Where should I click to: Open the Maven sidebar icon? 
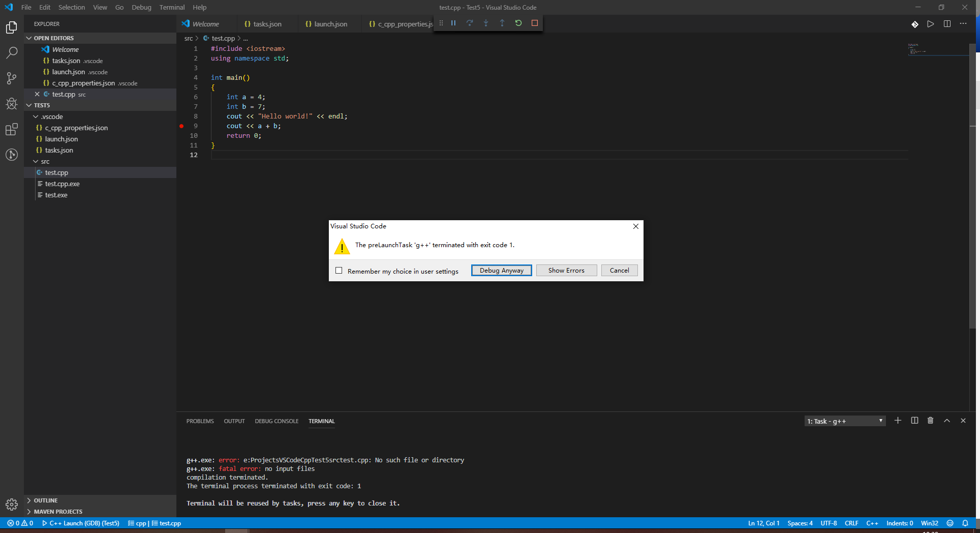[x=12, y=155]
